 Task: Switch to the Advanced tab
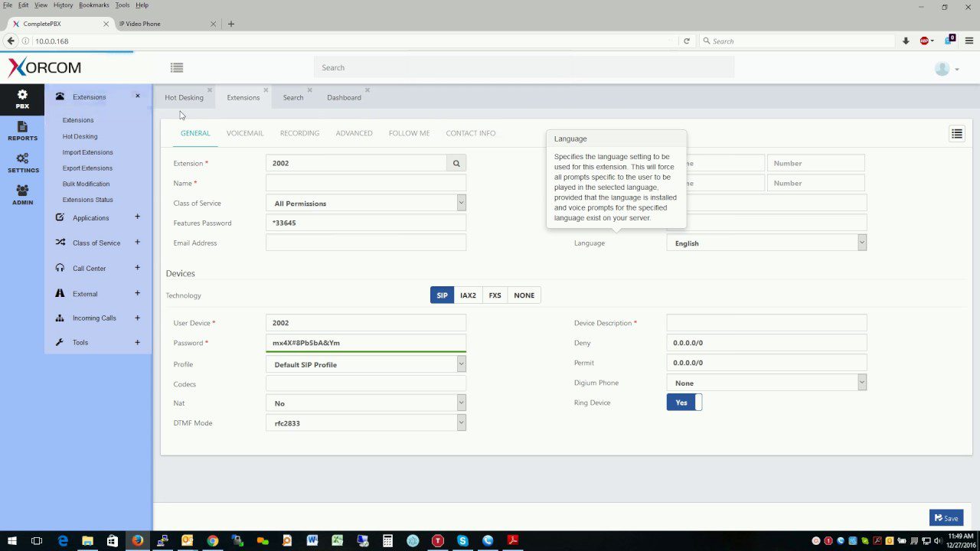[354, 133]
